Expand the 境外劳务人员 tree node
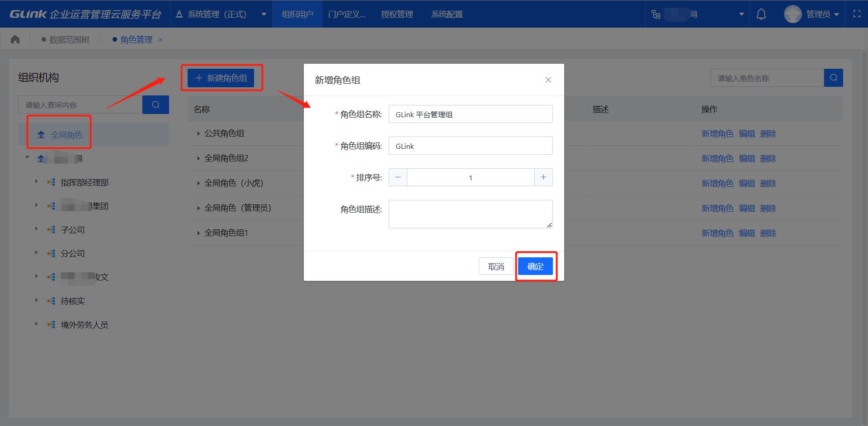 point(37,324)
